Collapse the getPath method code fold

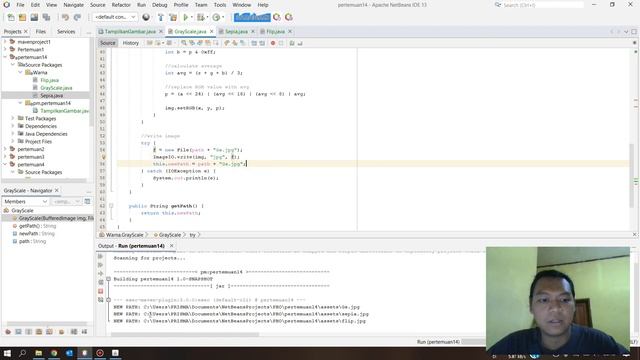111,206
